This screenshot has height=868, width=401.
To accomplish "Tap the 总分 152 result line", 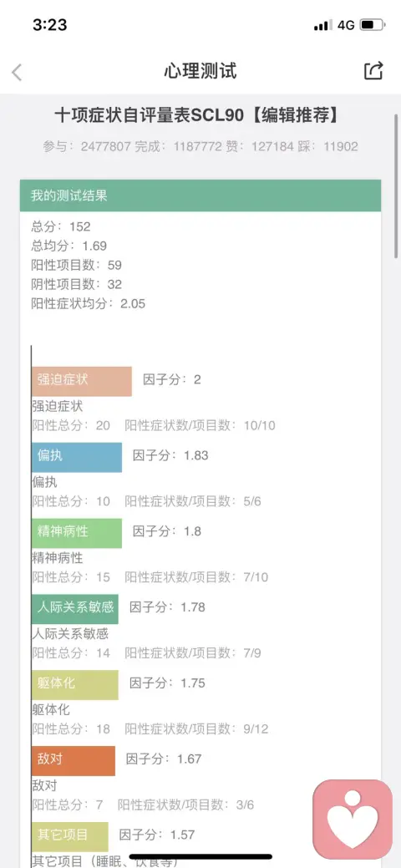I will point(61,226).
